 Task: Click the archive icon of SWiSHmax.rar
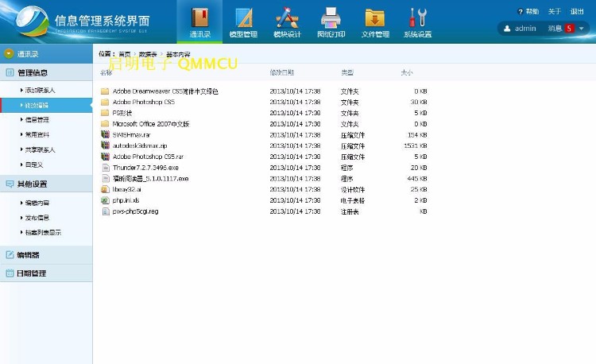pos(105,134)
